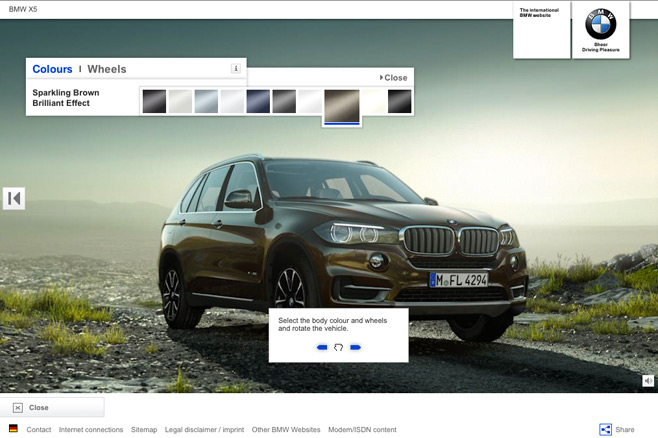Click the BMW logo
Image resolution: width=658 pixels, height=438 pixels.
601,24
